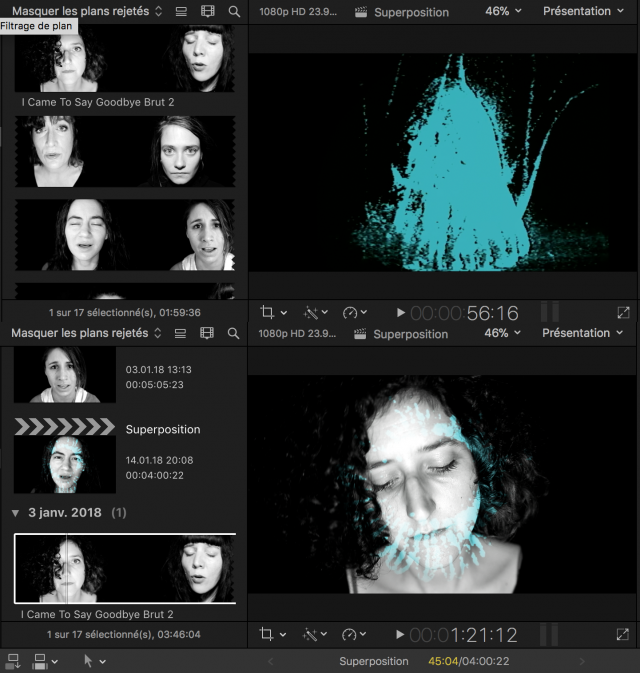Screen dimensions: 640x673
Task: Click the connect clip icon in the bottom toolbar
Action: (x=13, y=661)
